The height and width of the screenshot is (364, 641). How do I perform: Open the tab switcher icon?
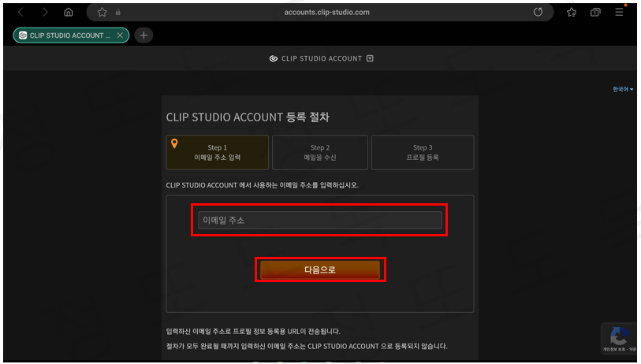click(x=595, y=13)
